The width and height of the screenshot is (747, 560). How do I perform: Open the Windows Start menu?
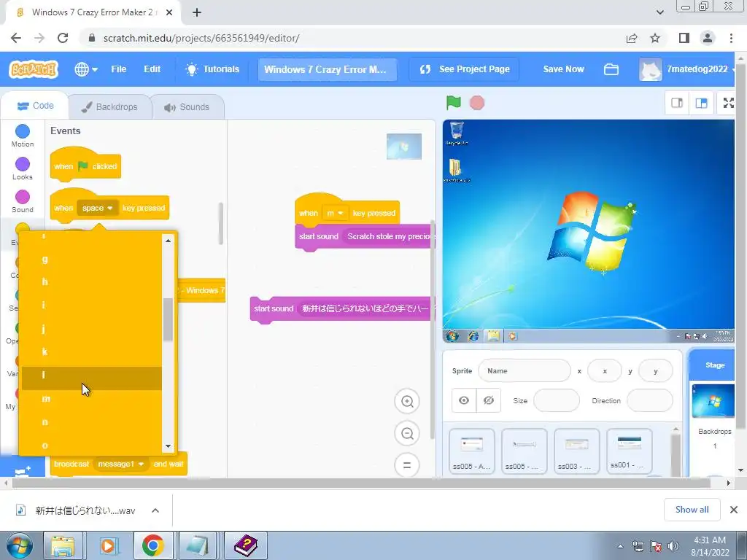pos(20,546)
